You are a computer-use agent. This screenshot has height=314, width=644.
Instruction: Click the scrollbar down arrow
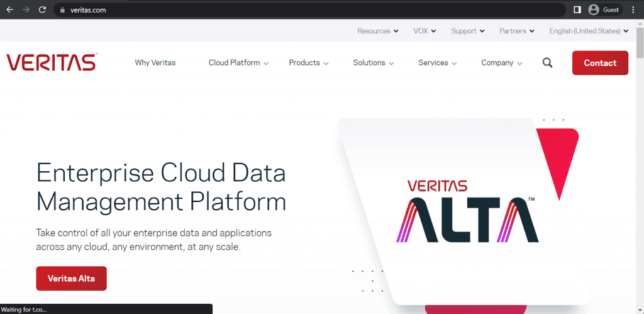pos(640,310)
